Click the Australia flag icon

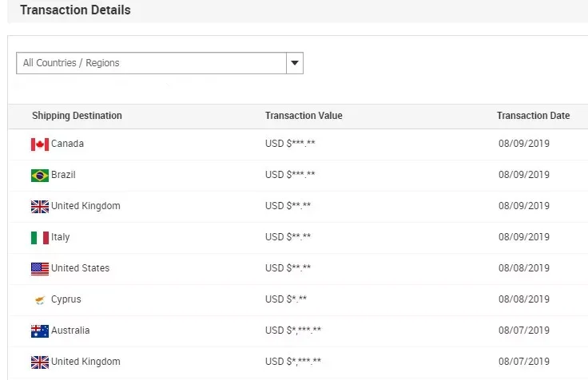click(x=40, y=331)
